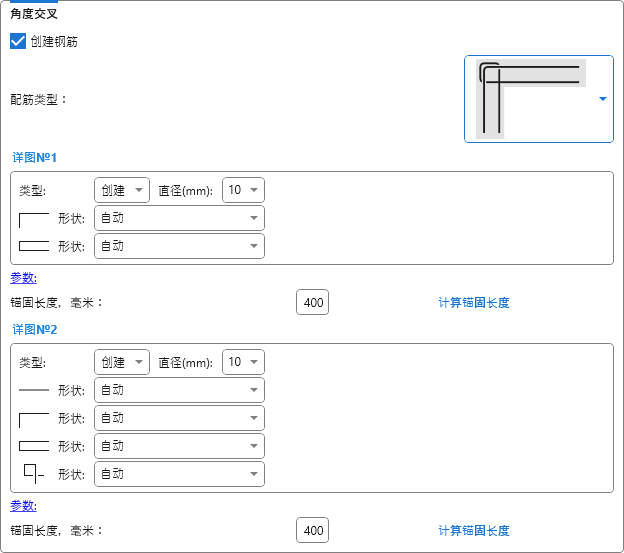Click the 锚固长度 input field under 详图№2

click(x=312, y=530)
